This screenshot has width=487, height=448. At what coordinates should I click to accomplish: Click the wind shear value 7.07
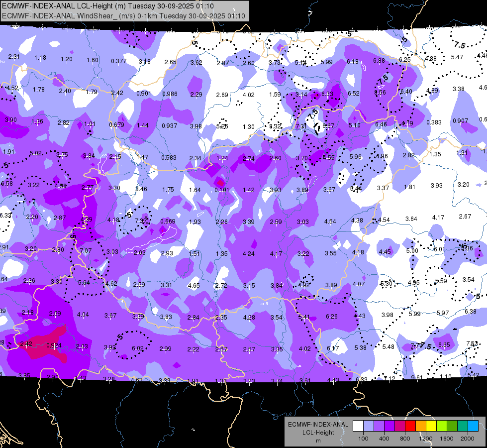[86, 250]
